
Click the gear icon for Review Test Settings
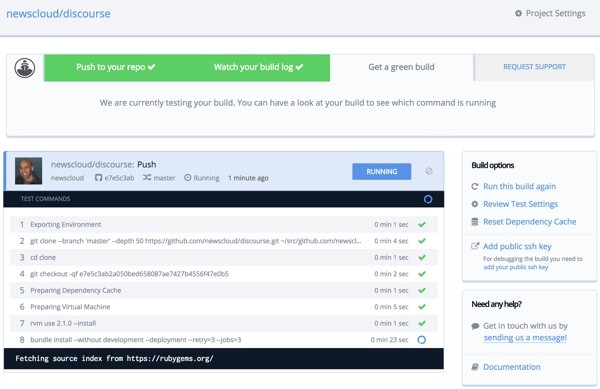[x=475, y=204]
